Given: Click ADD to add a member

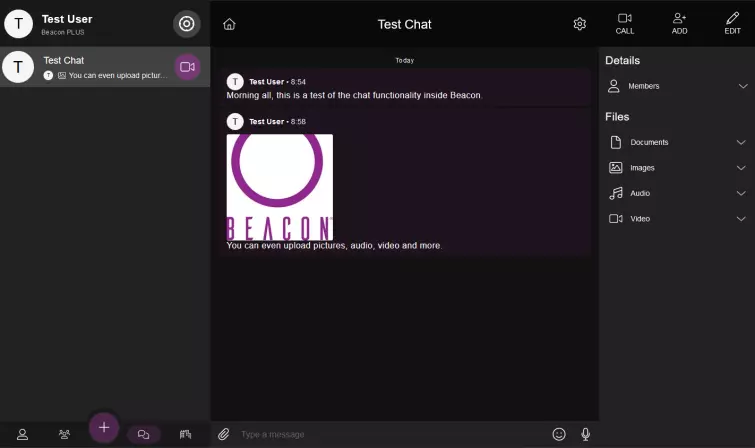Looking at the screenshot, I should pos(680,23).
